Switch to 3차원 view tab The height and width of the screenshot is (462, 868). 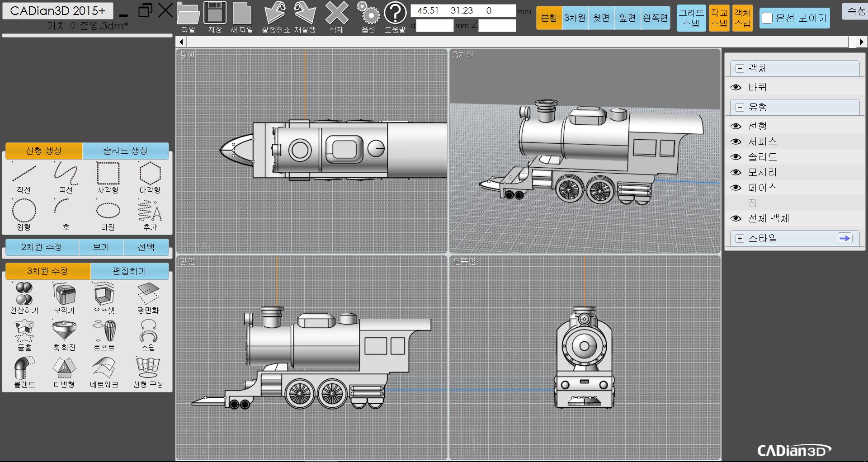575,18
